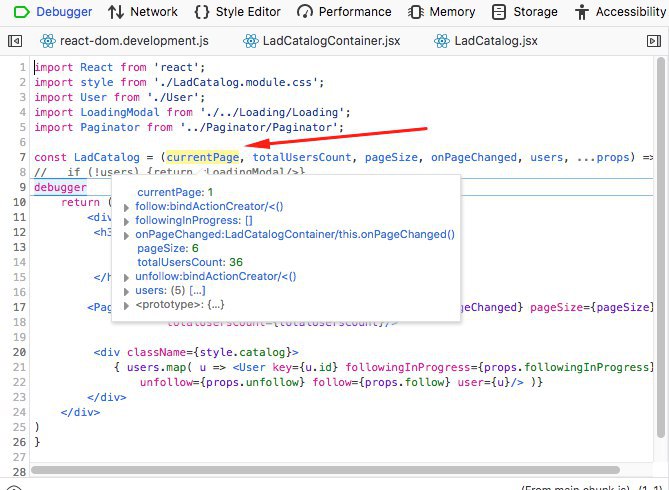Open the Memory tab
Viewport: 669px width, 490px height.
click(x=442, y=12)
